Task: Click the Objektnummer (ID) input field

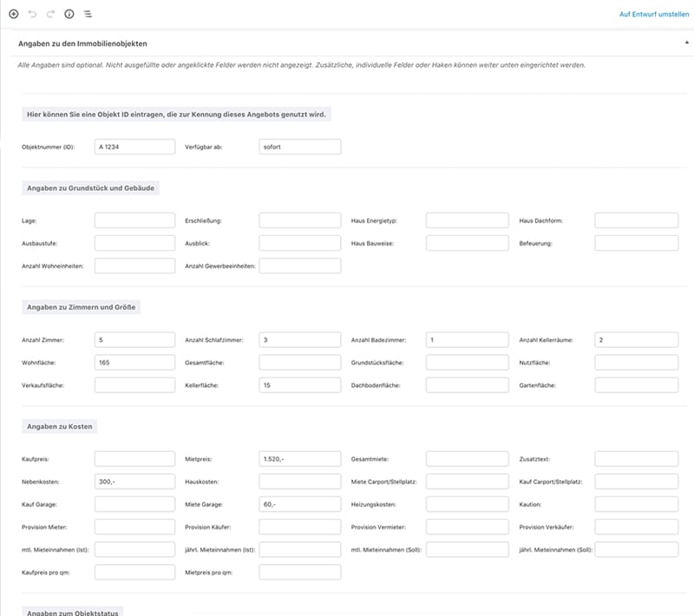Action: point(134,147)
